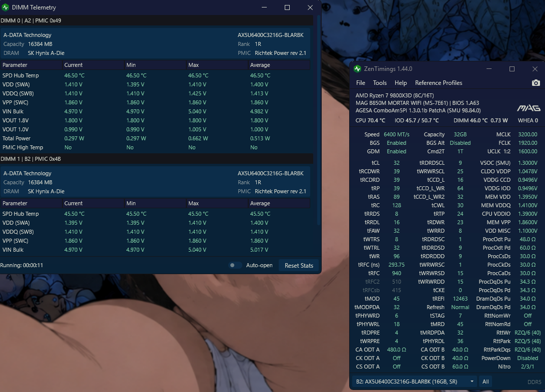545x392 pixels.
Task: Click the VSOC (SMU) value 1.3000V
Action: coord(528,163)
